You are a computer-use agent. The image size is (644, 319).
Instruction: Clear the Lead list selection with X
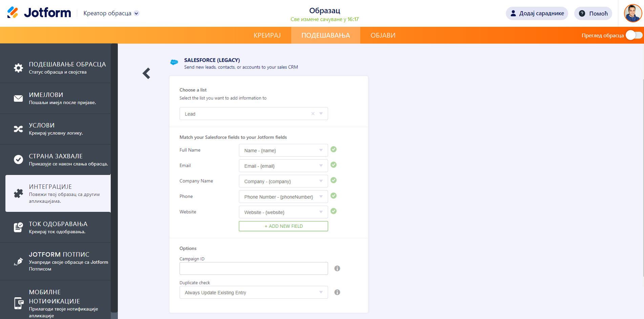pos(313,114)
